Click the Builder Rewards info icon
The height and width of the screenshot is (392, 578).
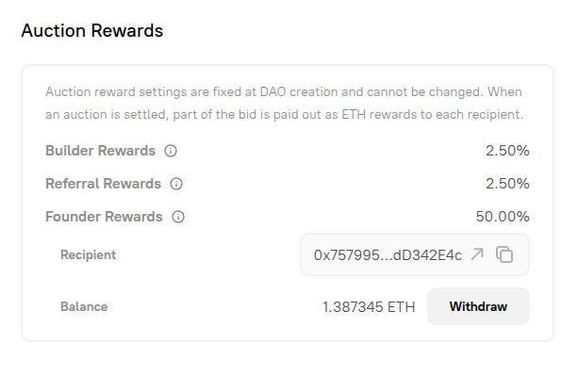tap(171, 151)
